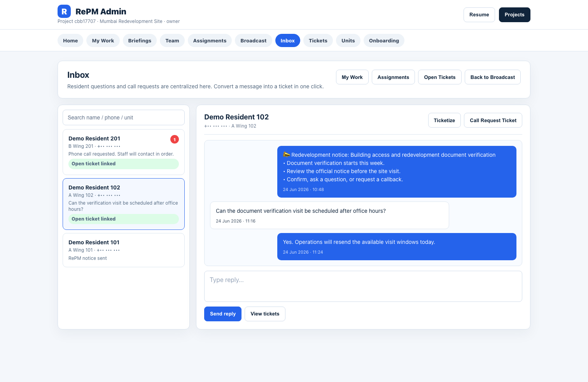Go to the Units tab
The height and width of the screenshot is (382, 588).
click(x=348, y=40)
